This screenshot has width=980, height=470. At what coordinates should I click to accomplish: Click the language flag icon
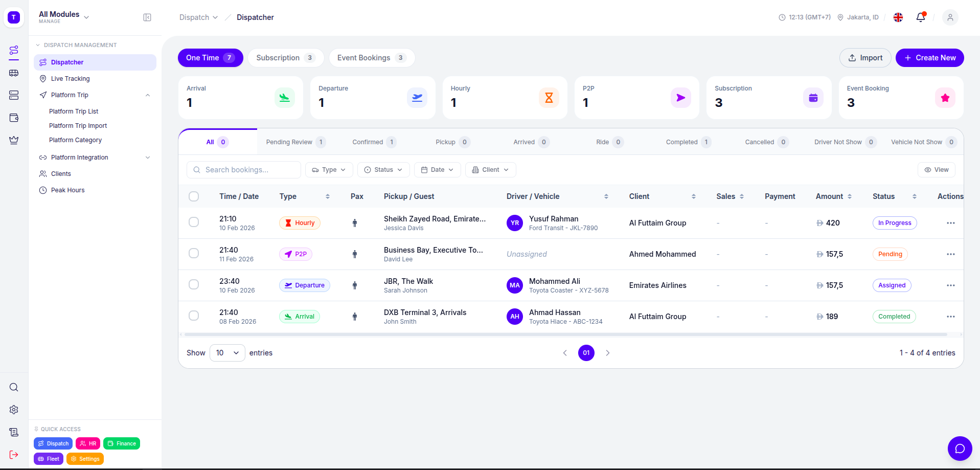pos(898,17)
